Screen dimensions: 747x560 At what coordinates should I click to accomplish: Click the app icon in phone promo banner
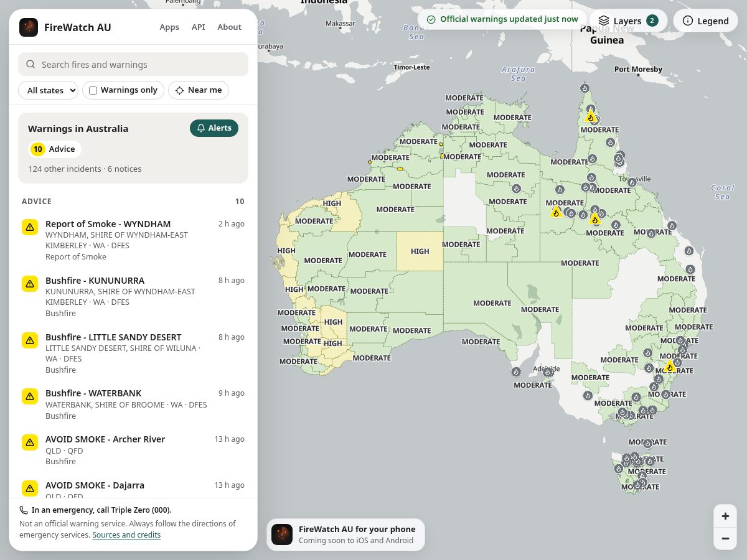(282, 534)
